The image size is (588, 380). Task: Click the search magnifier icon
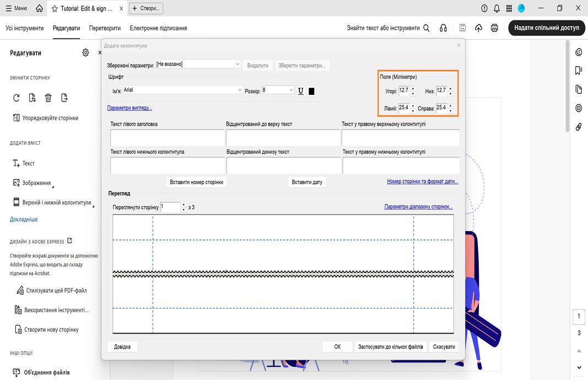[x=427, y=28]
